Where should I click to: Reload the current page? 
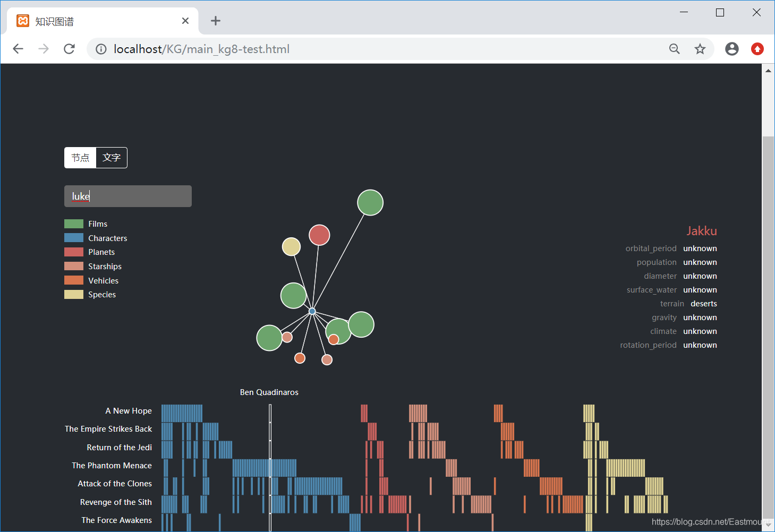pyautogui.click(x=69, y=49)
